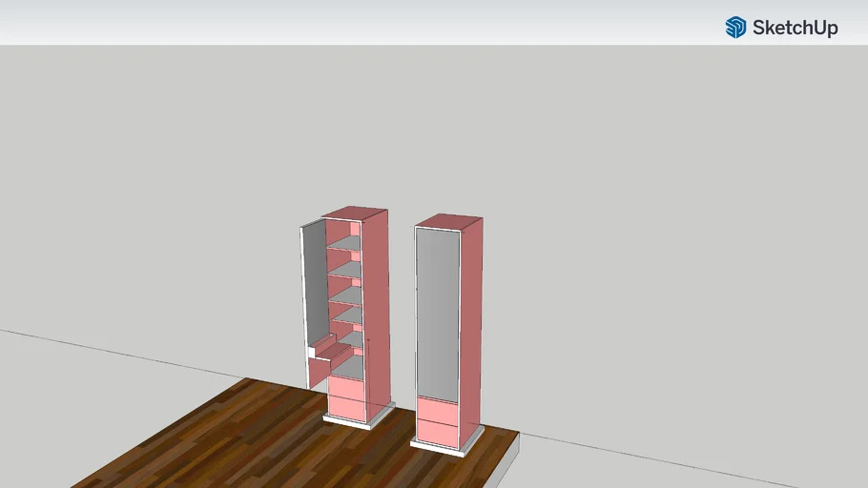
Task: Click the bottom drawer of right cabinet
Action: tap(436, 434)
